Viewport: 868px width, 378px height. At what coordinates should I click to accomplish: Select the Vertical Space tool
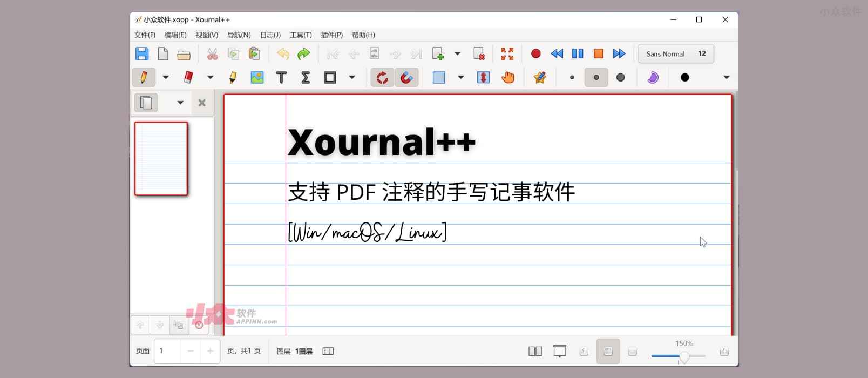click(x=483, y=77)
